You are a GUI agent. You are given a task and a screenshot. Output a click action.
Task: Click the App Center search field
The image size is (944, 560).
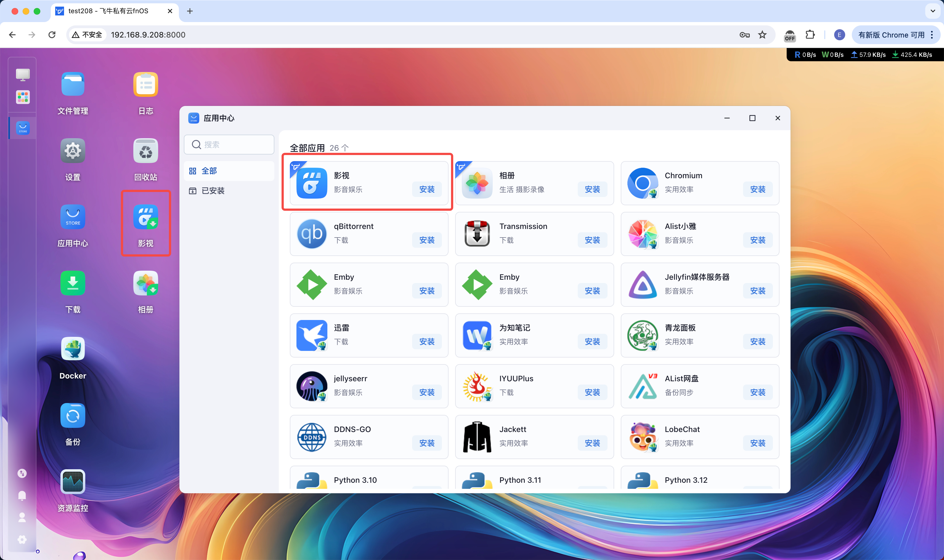click(x=229, y=145)
